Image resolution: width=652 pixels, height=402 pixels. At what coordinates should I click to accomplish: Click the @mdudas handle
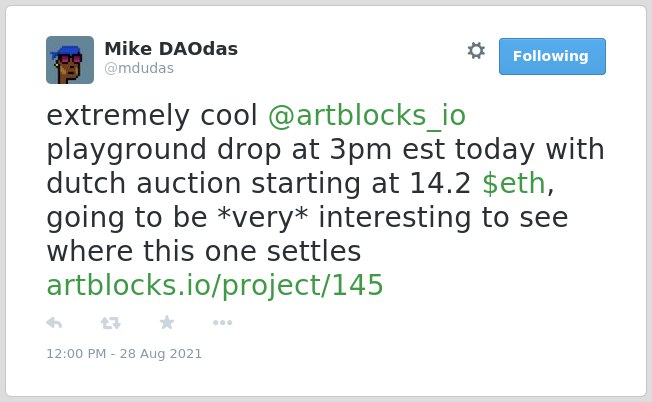(x=139, y=68)
